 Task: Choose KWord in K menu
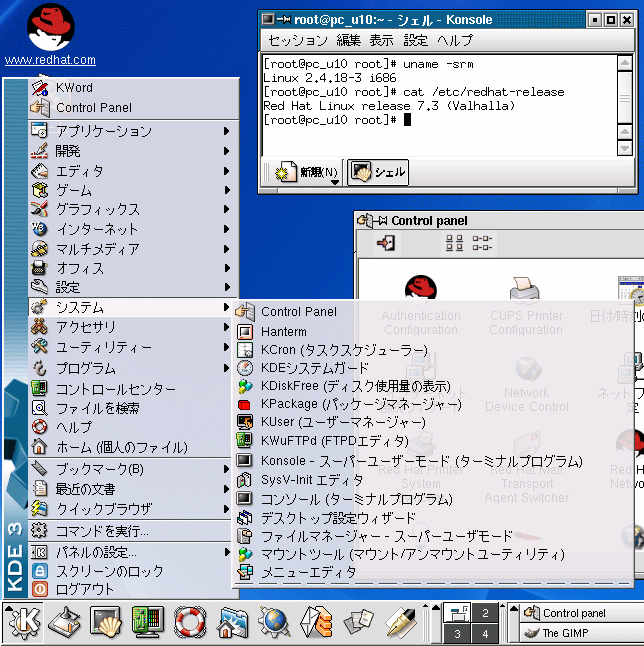tap(133, 88)
